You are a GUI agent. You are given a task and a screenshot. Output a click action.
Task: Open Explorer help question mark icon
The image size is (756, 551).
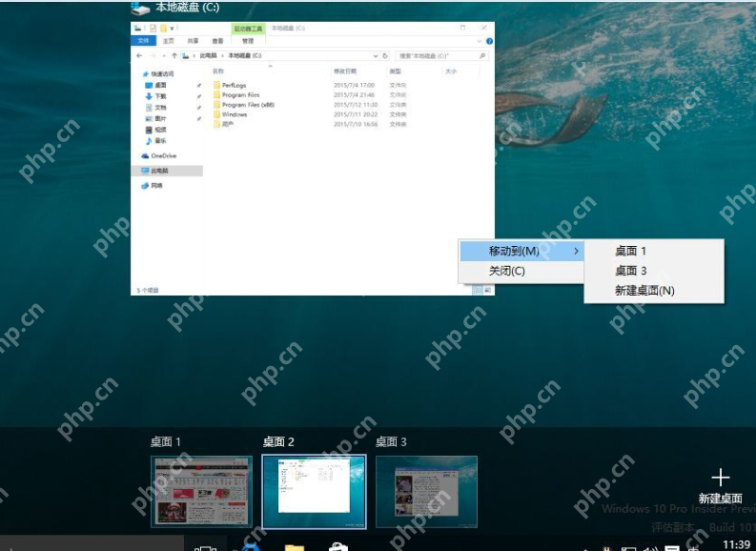489,41
